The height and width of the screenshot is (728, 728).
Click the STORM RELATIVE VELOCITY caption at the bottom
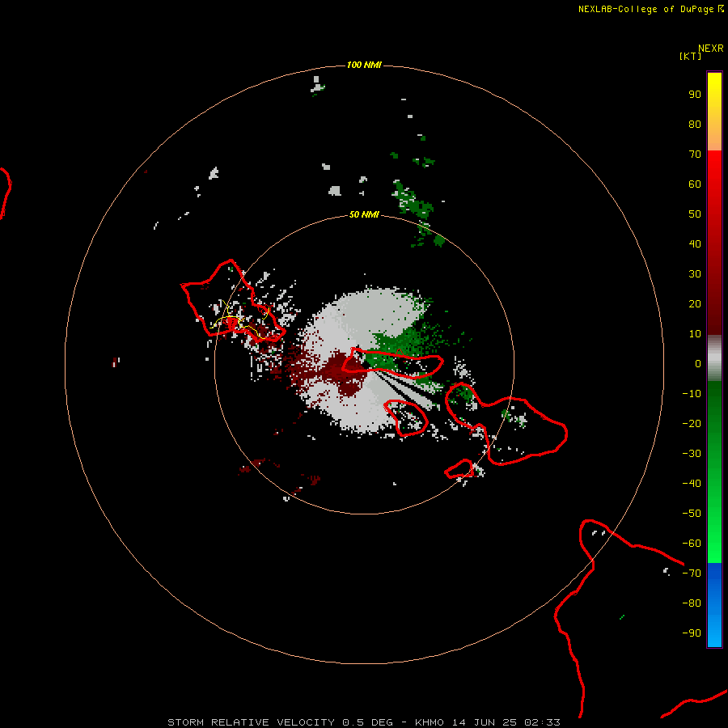tap(363, 722)
